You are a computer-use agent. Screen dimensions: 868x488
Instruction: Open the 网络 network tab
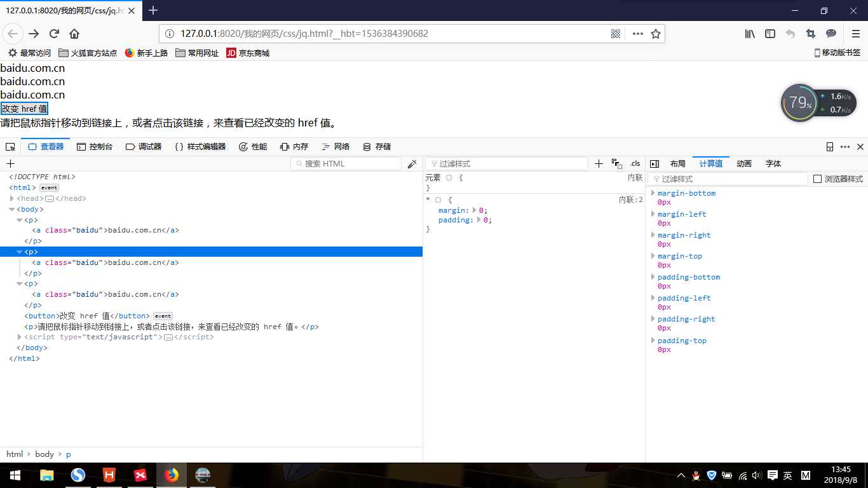click(336, 147)
